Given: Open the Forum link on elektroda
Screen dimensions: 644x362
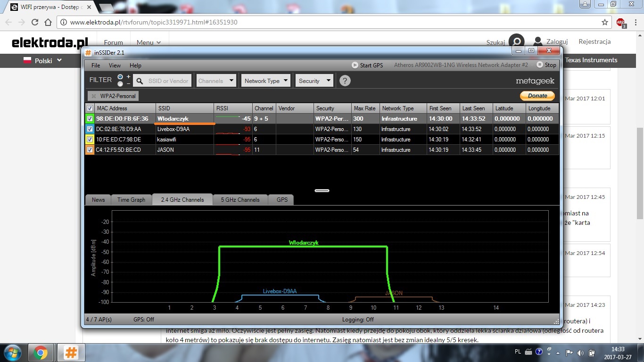Looking at the screenshot, I should click(113, 42).
